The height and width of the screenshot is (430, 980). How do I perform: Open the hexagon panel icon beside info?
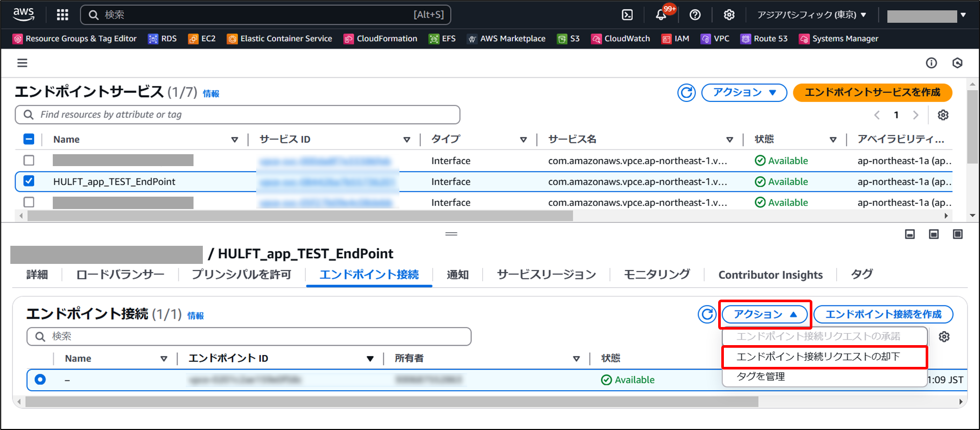(958, 63)
